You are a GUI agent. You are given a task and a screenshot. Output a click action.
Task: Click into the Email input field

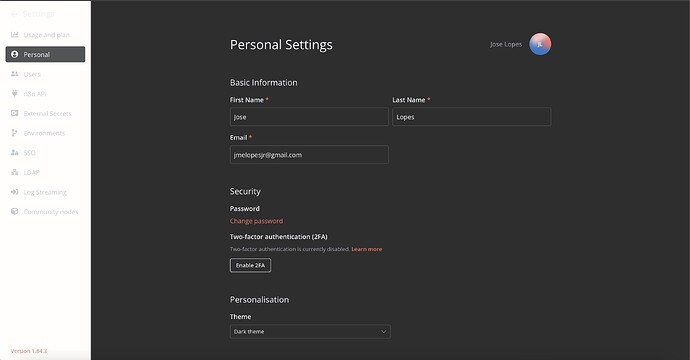click(x=309, y=154)
